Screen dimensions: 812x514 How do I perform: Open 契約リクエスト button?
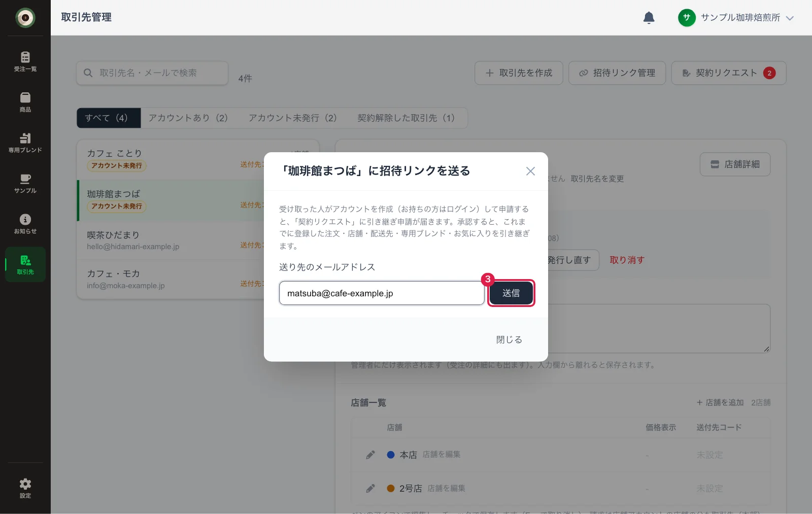click(x=729, y=73)
